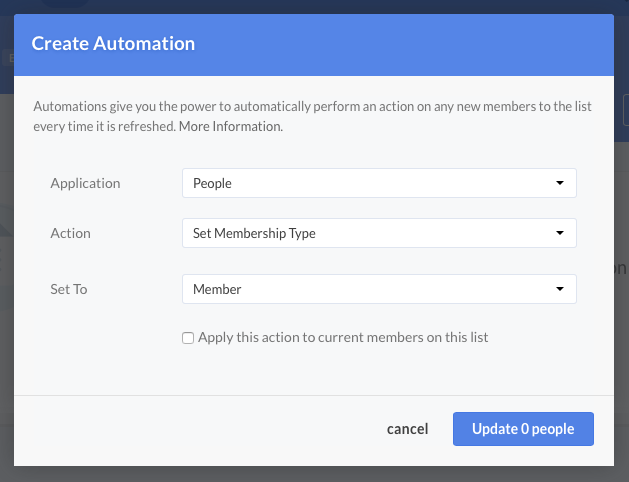Open the Application dropdown showing People
Image resolution: width=629 pixels, height=482 pixels.
coord(370,184)
